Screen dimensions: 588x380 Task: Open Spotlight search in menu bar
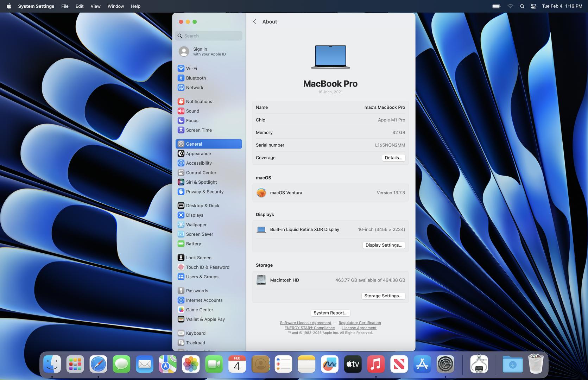522,6
